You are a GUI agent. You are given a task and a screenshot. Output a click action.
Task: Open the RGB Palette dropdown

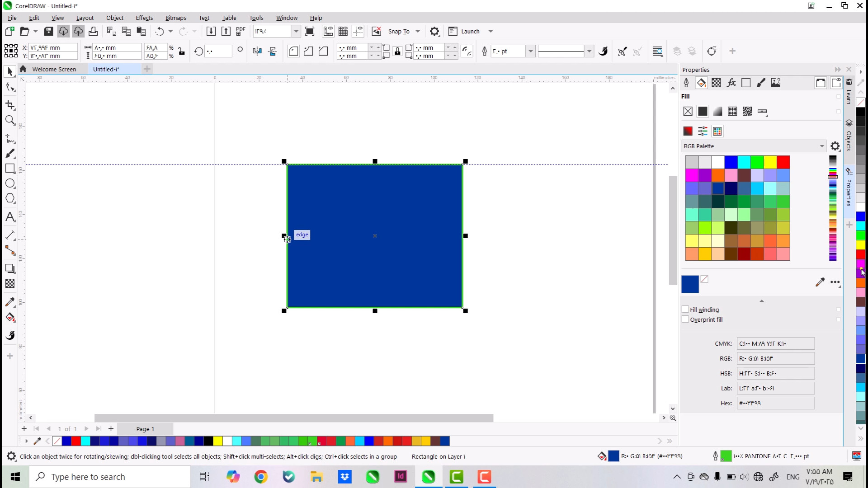tap(821, 146)
